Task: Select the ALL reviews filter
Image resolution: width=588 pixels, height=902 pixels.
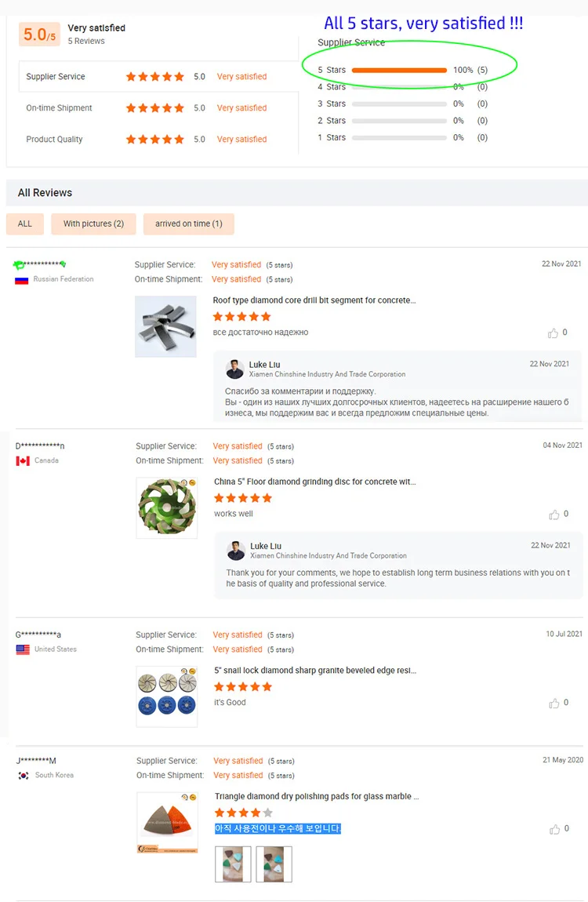Action: pos(25,224)
